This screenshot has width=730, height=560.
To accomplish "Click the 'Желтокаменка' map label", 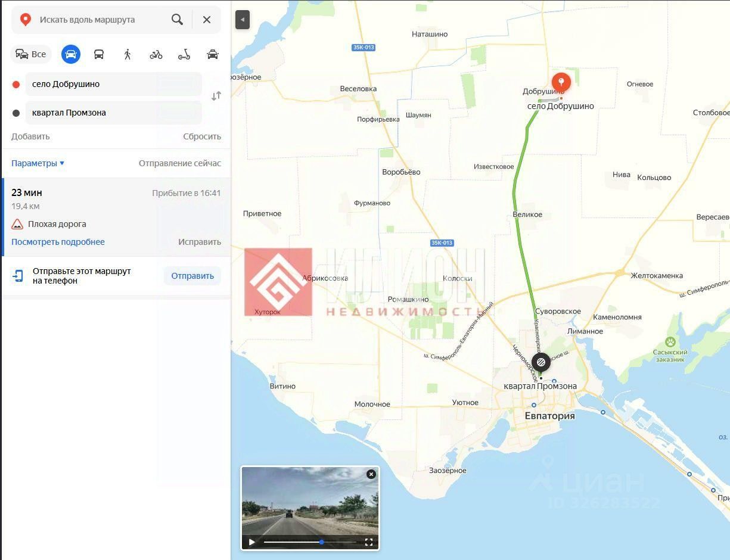I will click(657, 276).
